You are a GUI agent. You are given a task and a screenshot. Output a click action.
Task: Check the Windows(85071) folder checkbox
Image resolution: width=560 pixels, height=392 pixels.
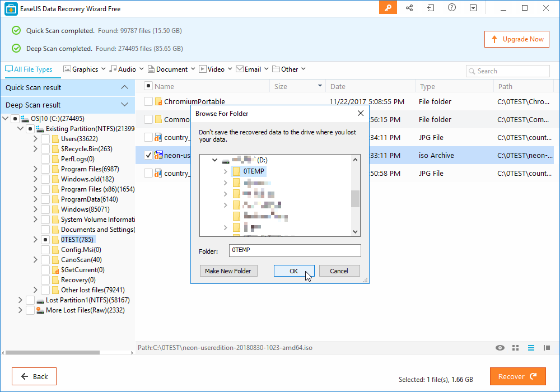click(45, 209)
